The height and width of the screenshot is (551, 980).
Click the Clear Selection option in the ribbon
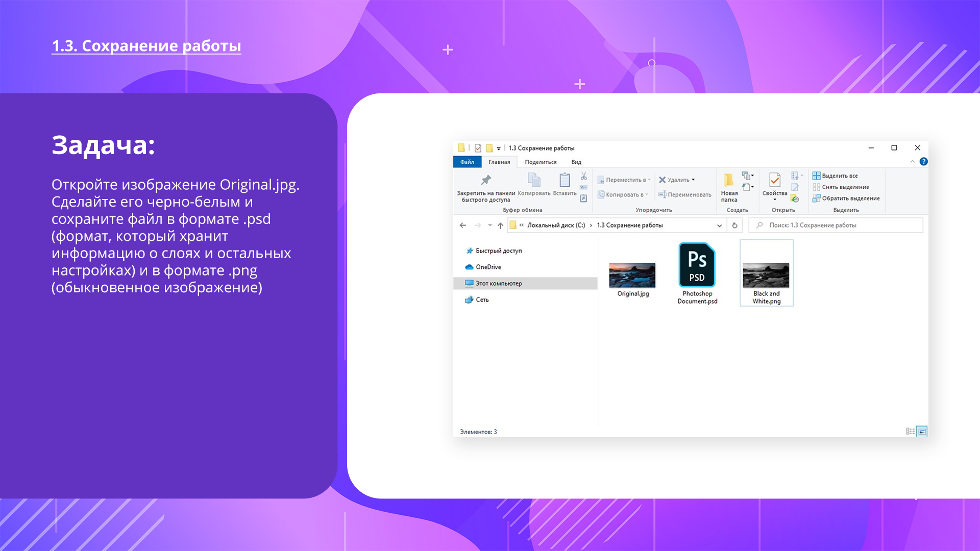(845, 187)
